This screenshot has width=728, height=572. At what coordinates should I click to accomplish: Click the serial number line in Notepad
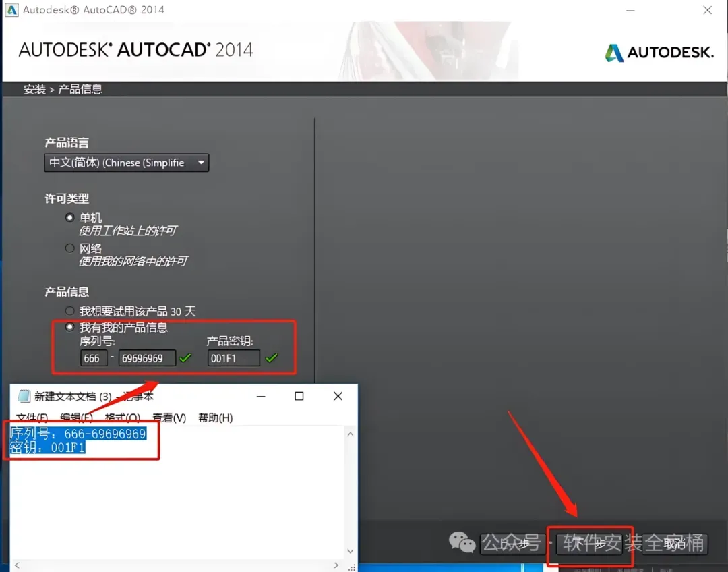coord(78,434)
